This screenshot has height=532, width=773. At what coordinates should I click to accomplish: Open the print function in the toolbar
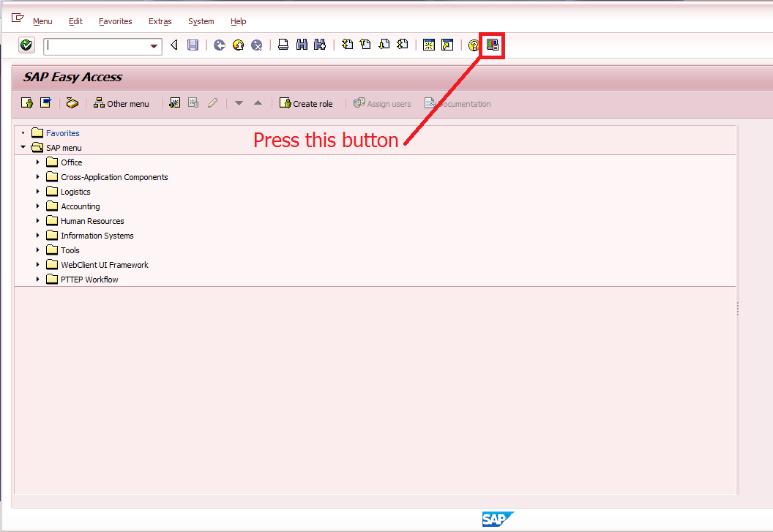point(283,45)
